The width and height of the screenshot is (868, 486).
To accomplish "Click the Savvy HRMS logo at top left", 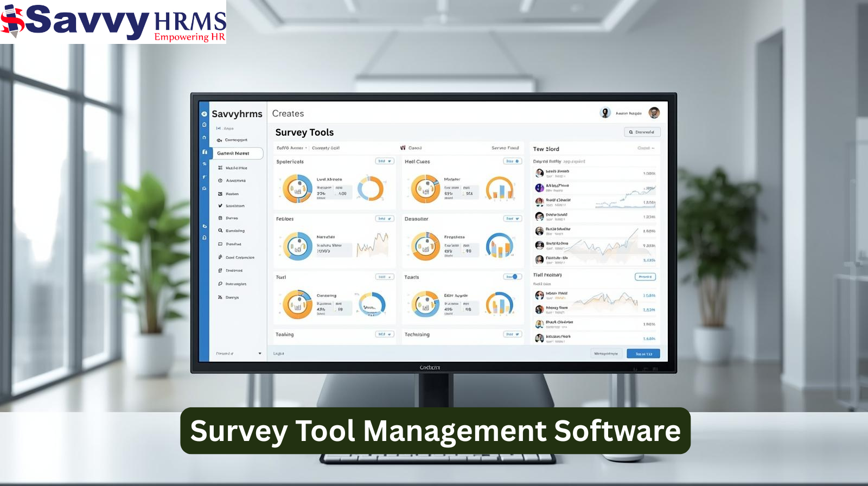I will coord(113,22).
